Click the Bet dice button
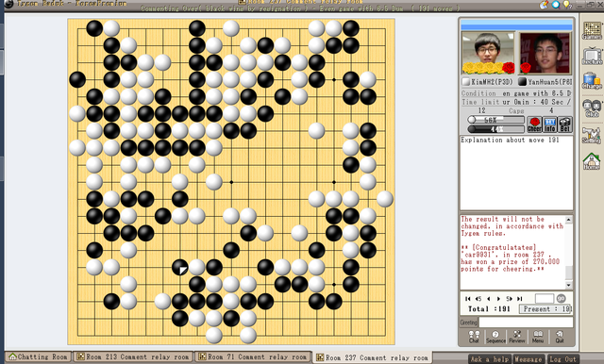 pos(564,124)
